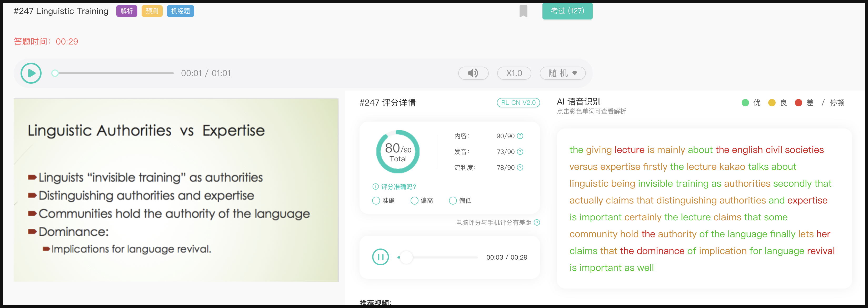Open the 预测 tag
Screen dimensions: 868x308
coord(152,11)
